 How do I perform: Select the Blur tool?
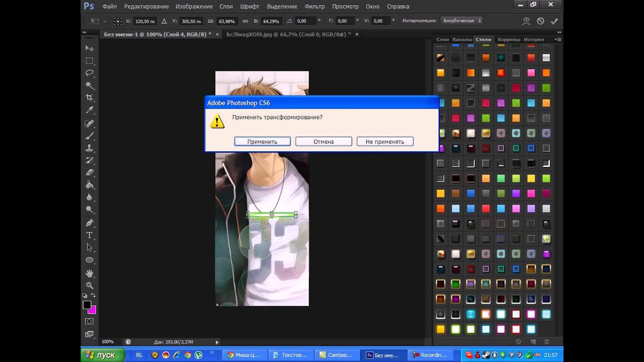90,198
